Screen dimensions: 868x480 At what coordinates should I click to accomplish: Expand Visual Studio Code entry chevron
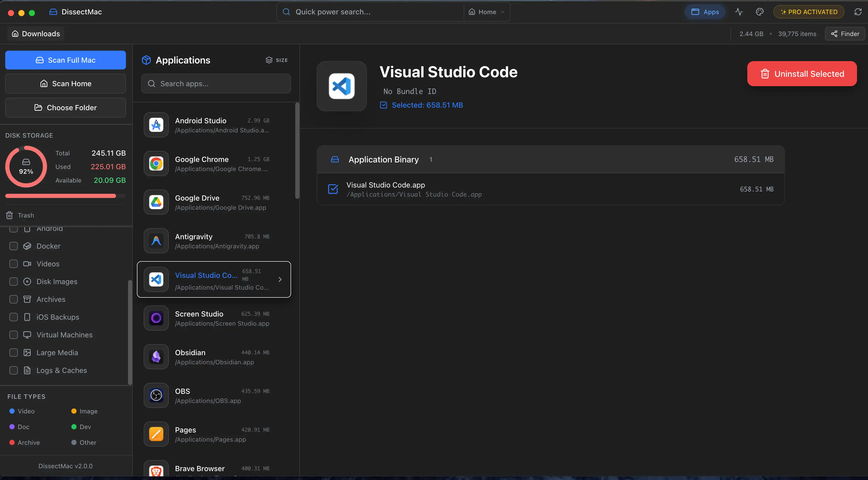280,279
